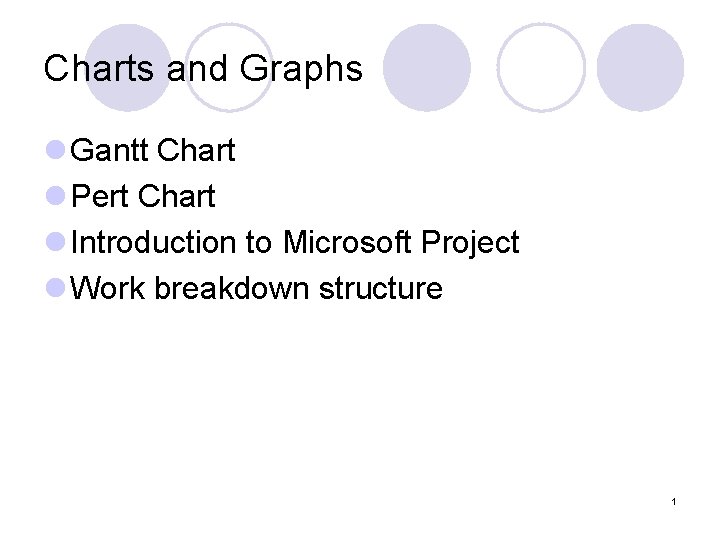
Task: Click the rightmost filled lavender circle
Action: coord(640,67)
